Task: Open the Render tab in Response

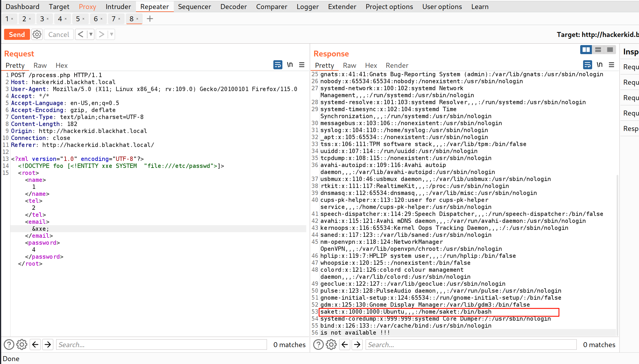Action: (x=397, y=65)
